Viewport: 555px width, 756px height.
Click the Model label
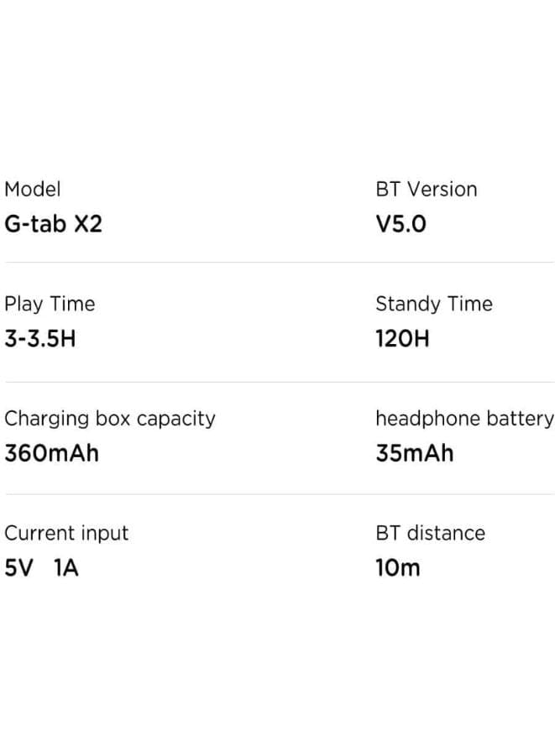pyautogui.click(x=33, y=190)
